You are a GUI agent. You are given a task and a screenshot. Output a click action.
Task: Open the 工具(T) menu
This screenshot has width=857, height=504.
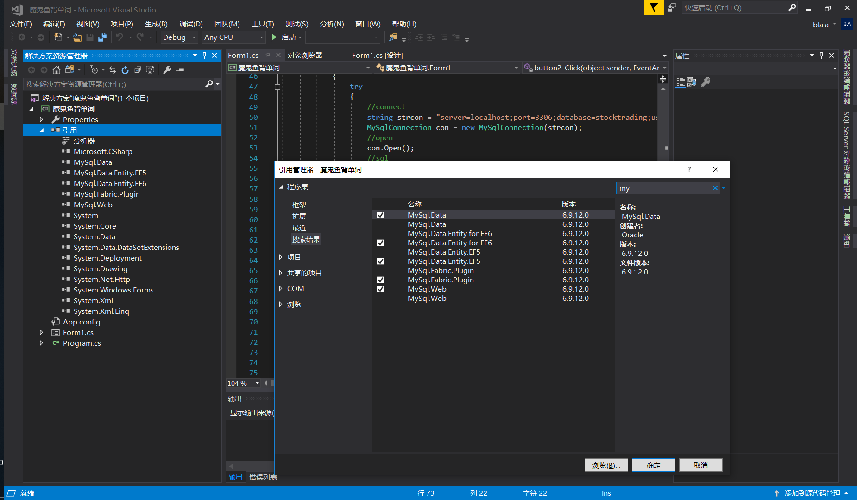263,24
